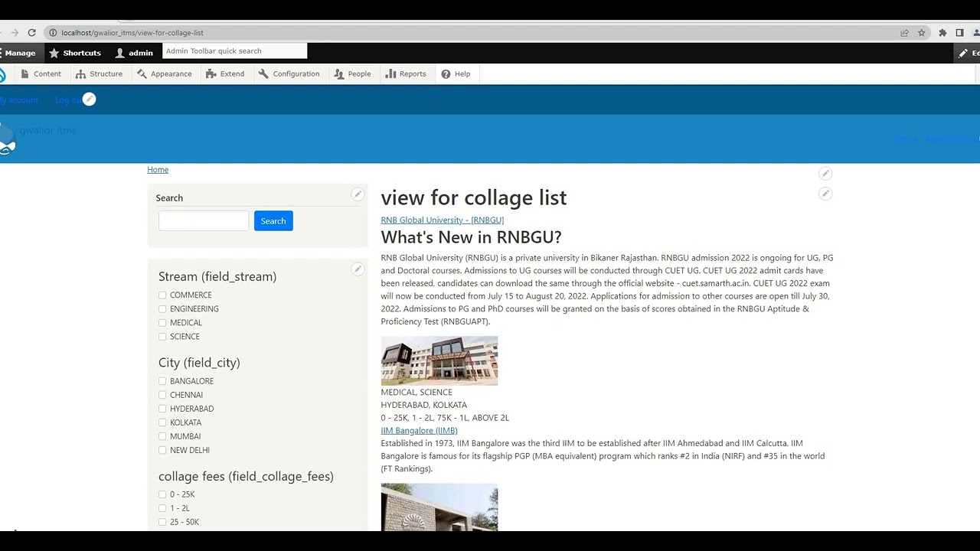Click the pencil icon next to Log out

89,99
